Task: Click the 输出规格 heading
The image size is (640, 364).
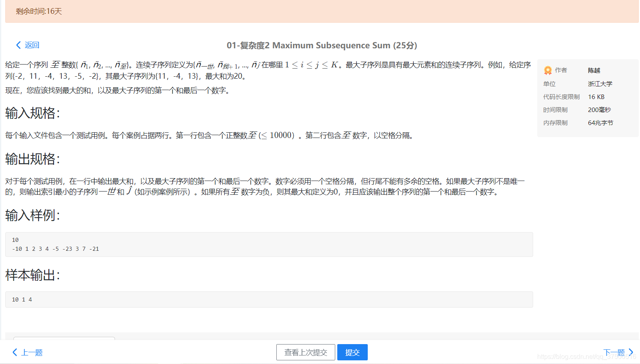Action: coord(33,159)
